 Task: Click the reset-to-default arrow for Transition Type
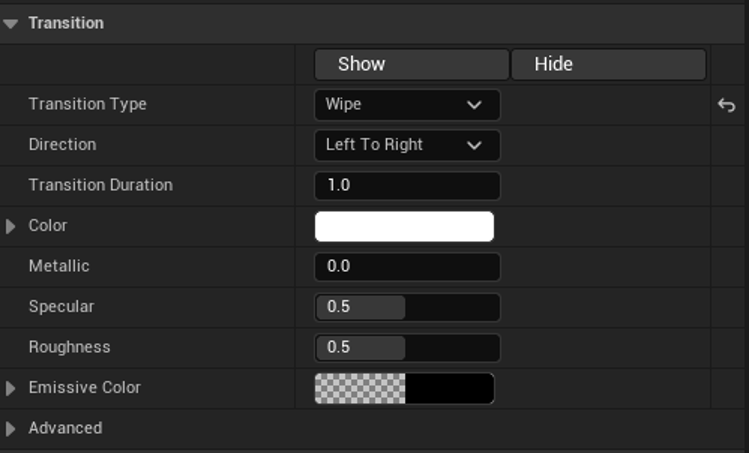(726, 105)
